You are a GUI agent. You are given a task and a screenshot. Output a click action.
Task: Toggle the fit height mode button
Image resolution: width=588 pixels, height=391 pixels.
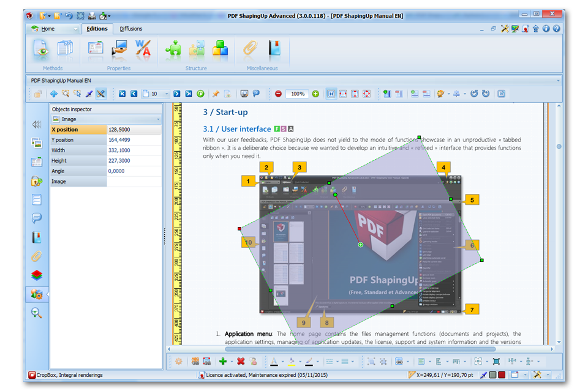coord(355,94)
